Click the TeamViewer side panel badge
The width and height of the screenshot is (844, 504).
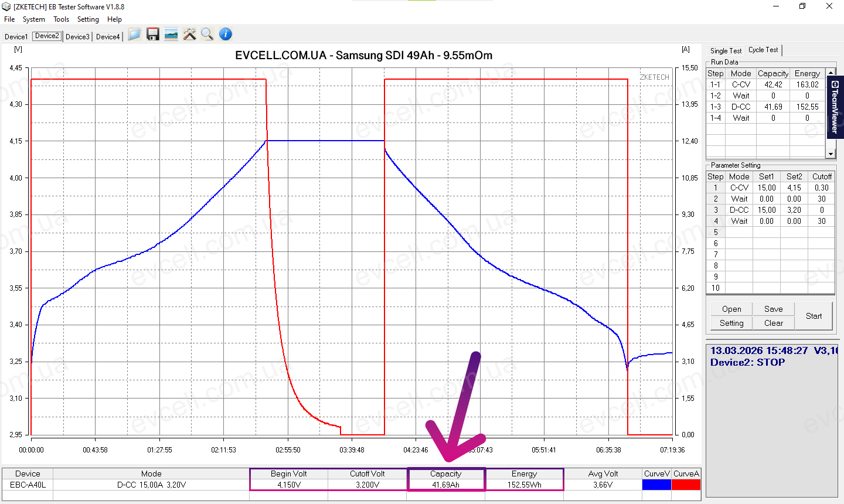(x=835, y=107)
